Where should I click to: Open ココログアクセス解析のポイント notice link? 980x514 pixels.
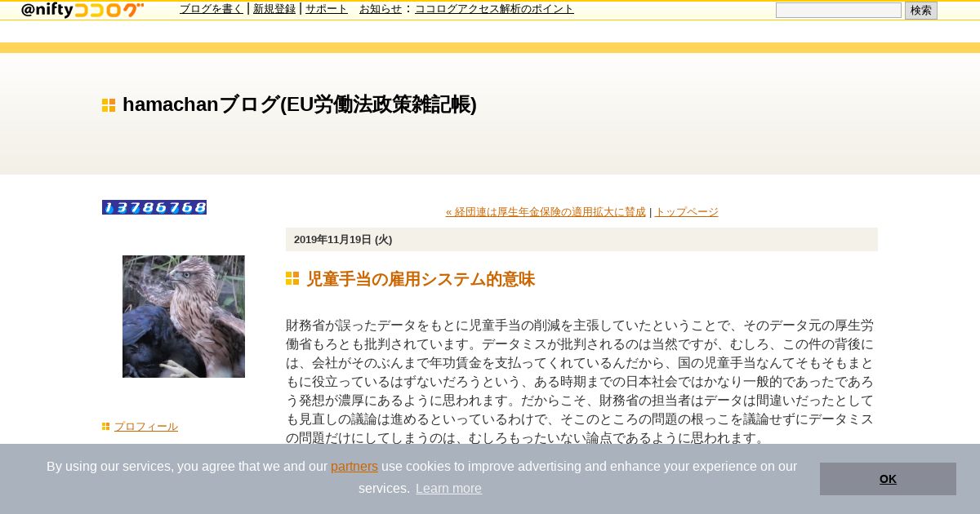494,9
